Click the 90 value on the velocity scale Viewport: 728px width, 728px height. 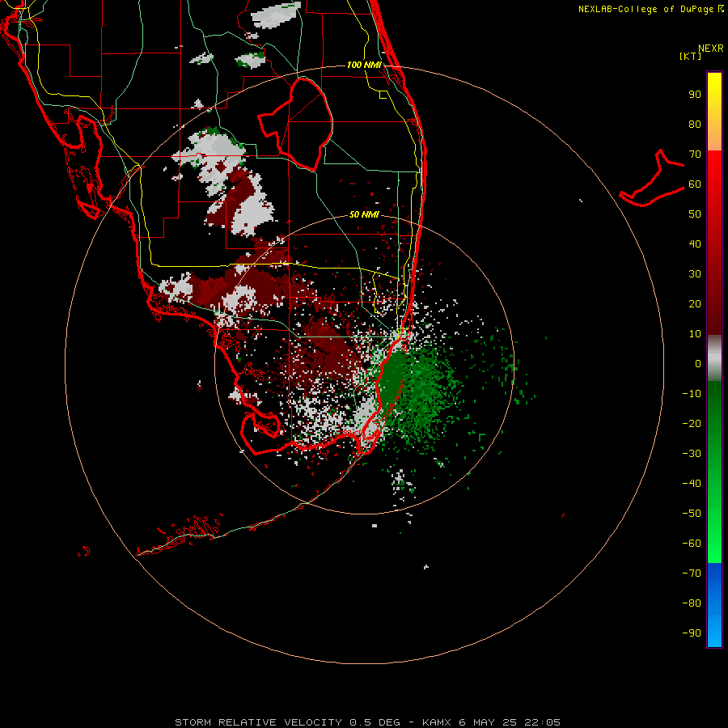click(695, 95)
